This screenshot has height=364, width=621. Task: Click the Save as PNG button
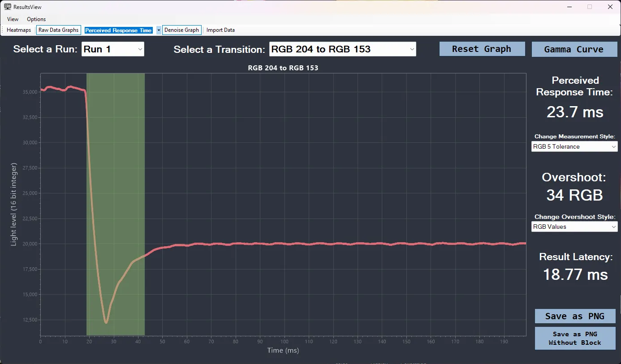575,316
